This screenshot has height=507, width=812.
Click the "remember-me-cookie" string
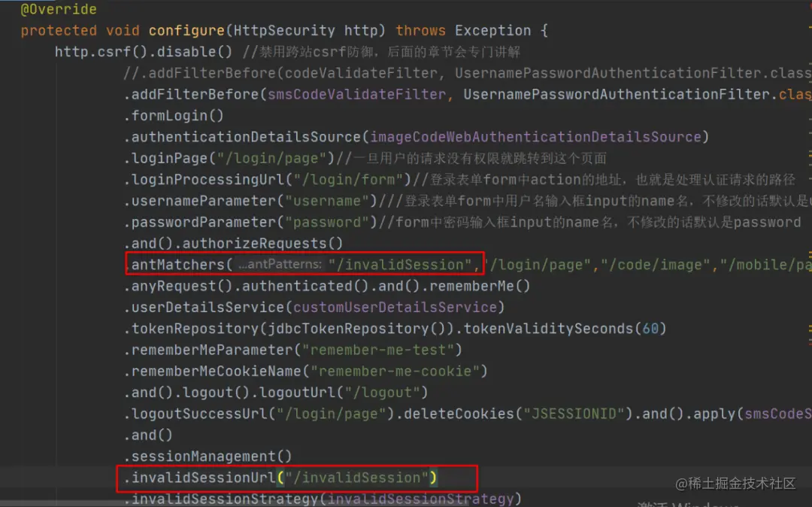(x=395, y=370)
